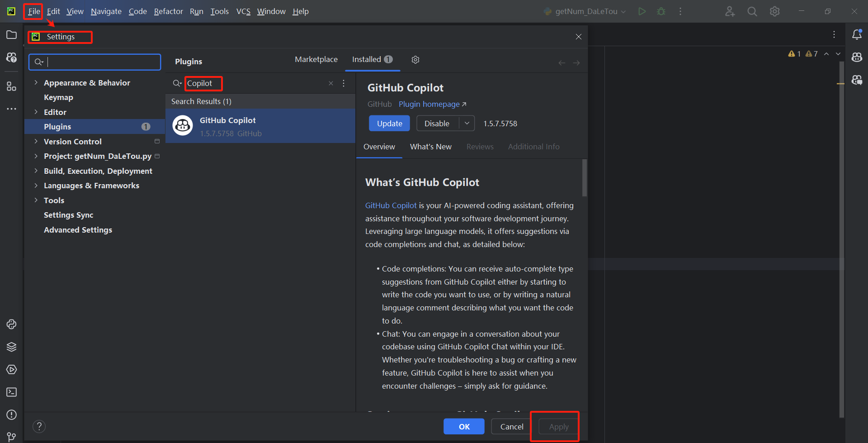Open the Disable button dropdown arrow
Image resolution: width=868 pixels, height=443 pixels.
467,124
